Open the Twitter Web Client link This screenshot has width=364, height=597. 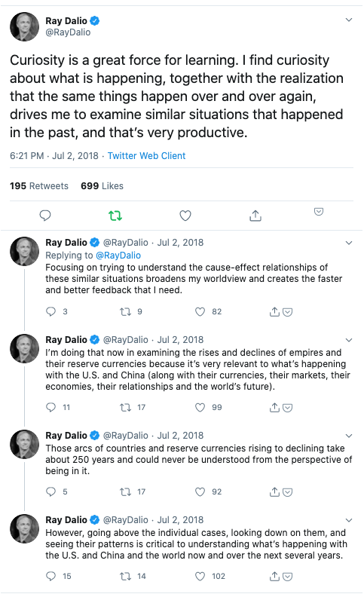pos(146,156)
